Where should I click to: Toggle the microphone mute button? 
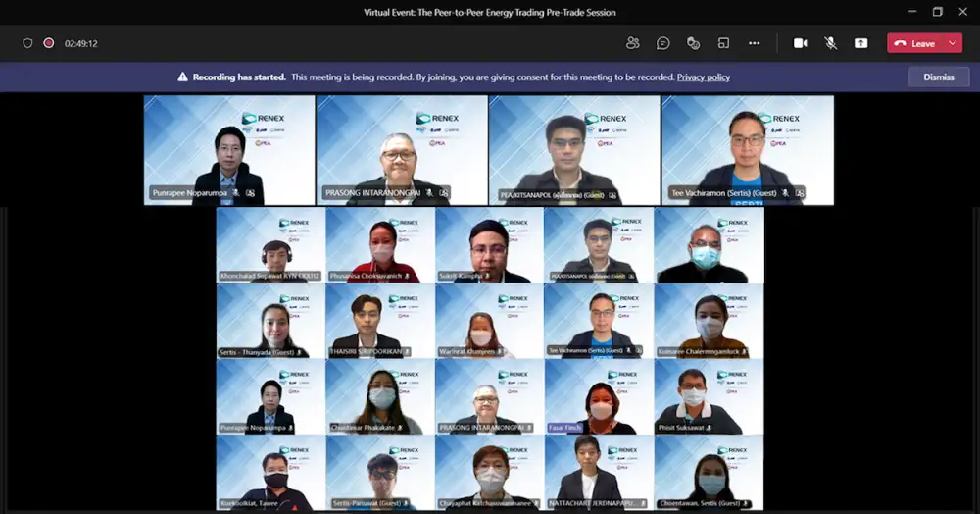click(830, 43)
